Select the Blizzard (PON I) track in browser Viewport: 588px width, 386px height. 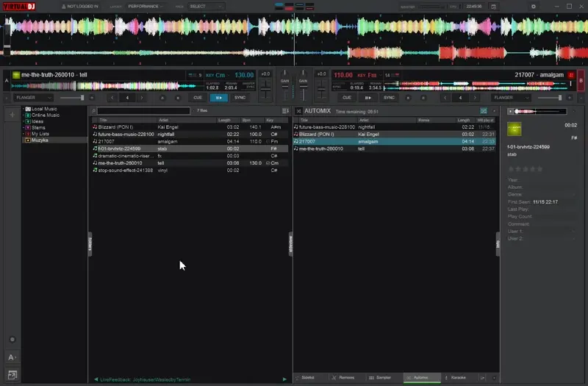[x=190, y=127]
